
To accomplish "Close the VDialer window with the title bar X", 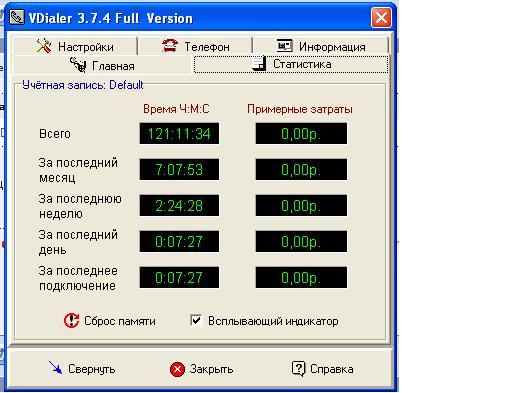I will [381, 18].
